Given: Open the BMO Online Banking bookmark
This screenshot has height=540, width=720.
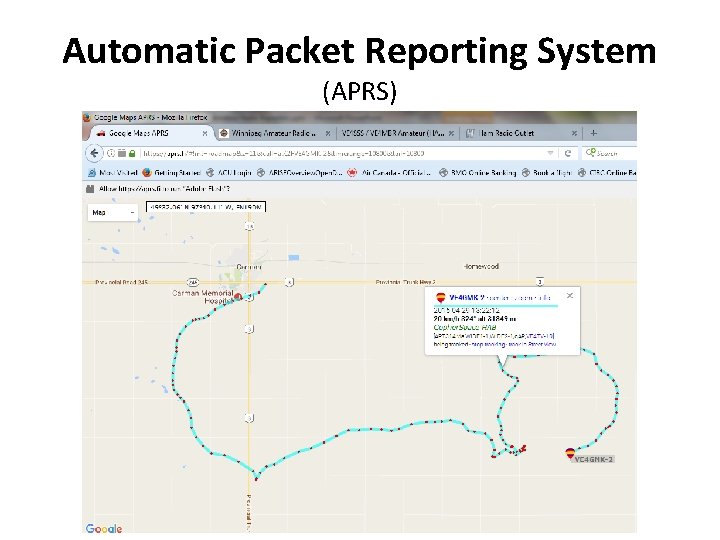Looking at the screenshot, I should click(x=478, y=173).
